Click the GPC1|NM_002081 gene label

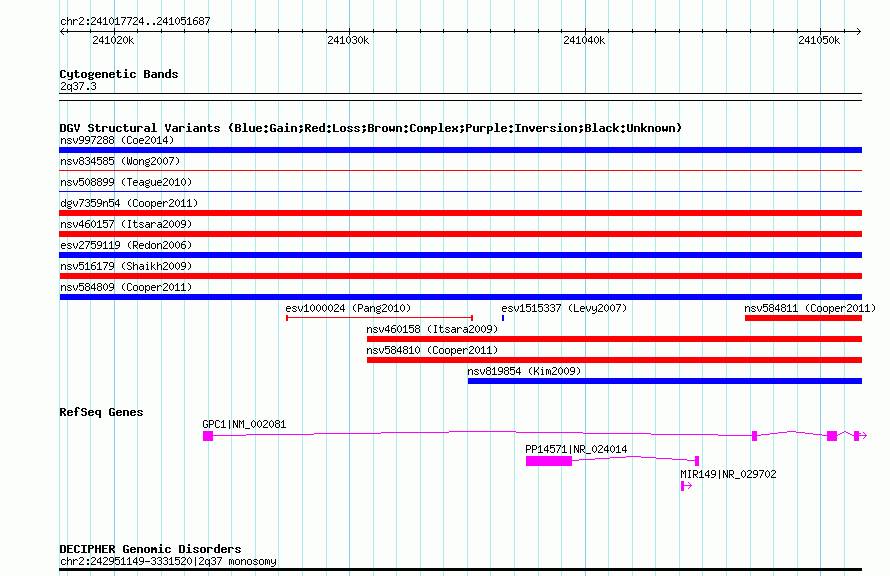pos(244,424)
